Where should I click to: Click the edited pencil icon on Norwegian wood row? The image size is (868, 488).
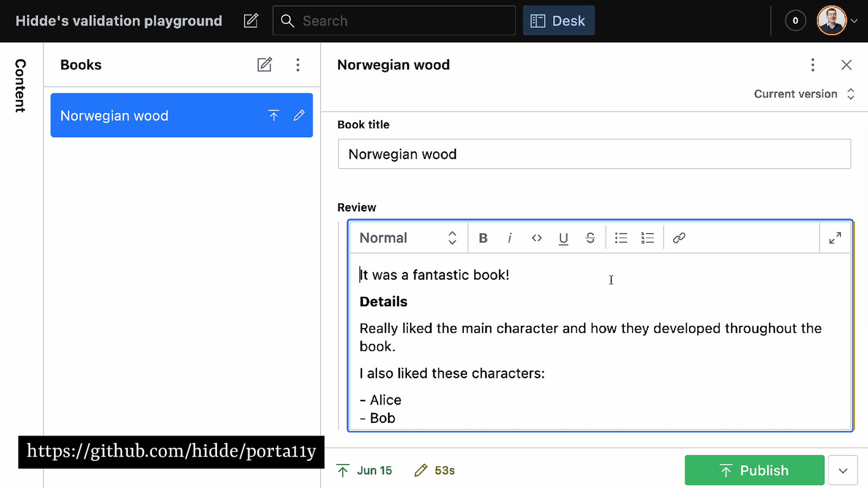coord(299,115)
